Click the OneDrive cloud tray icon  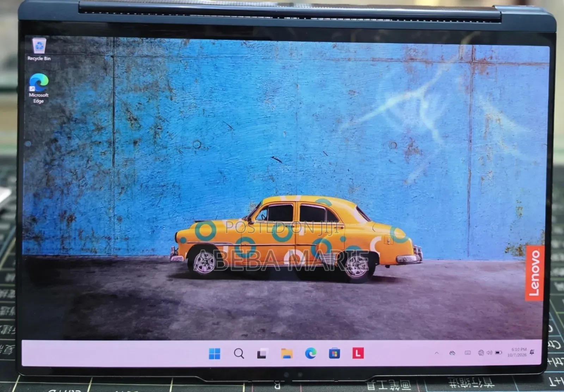[x=452, y=353]
